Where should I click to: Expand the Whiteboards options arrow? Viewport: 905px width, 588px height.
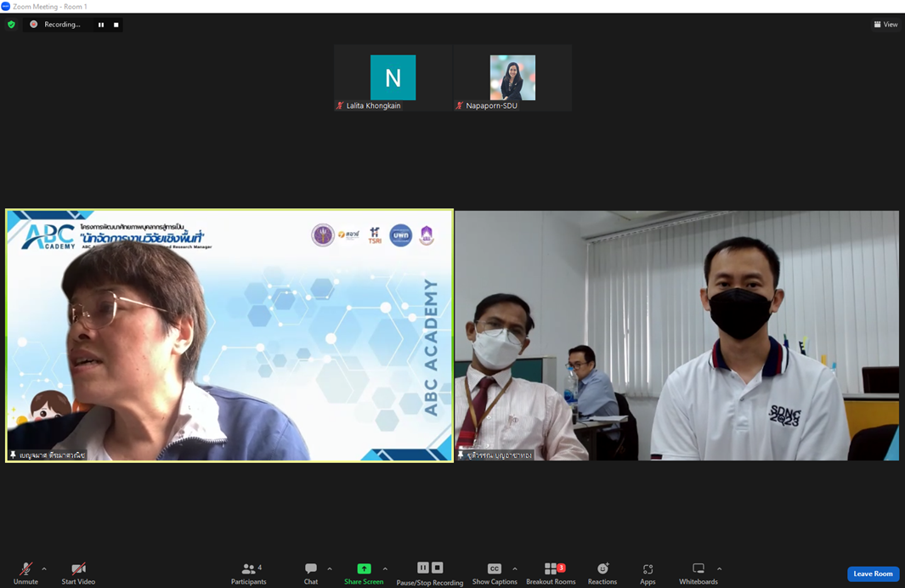[719, 569]
